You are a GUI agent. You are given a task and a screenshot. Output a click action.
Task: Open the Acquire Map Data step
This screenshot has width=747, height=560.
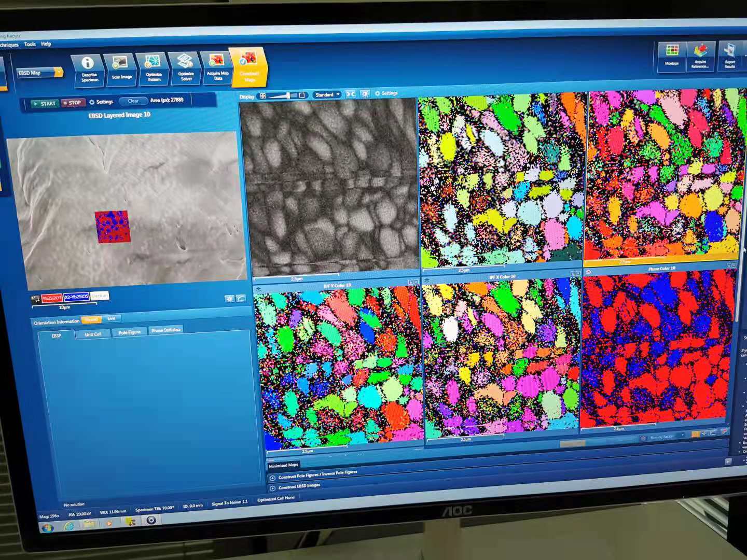pyautogui.click(x=217, y=67)
